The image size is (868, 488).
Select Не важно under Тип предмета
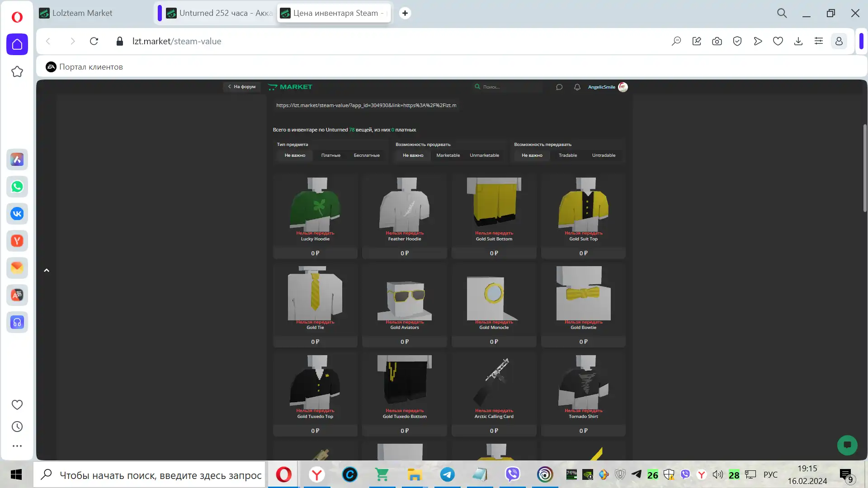click(x=295, y=155)
